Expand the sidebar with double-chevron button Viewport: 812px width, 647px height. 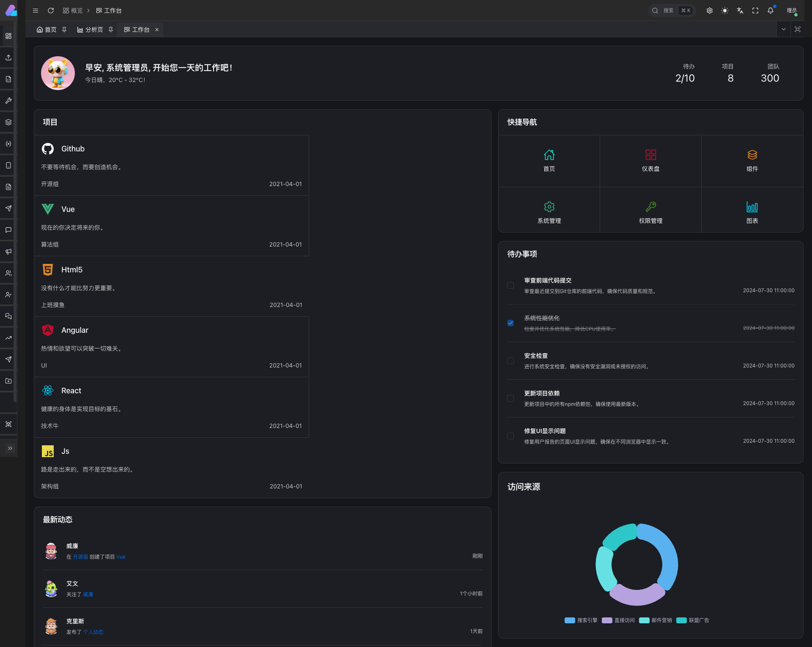[x=10, y=448]
